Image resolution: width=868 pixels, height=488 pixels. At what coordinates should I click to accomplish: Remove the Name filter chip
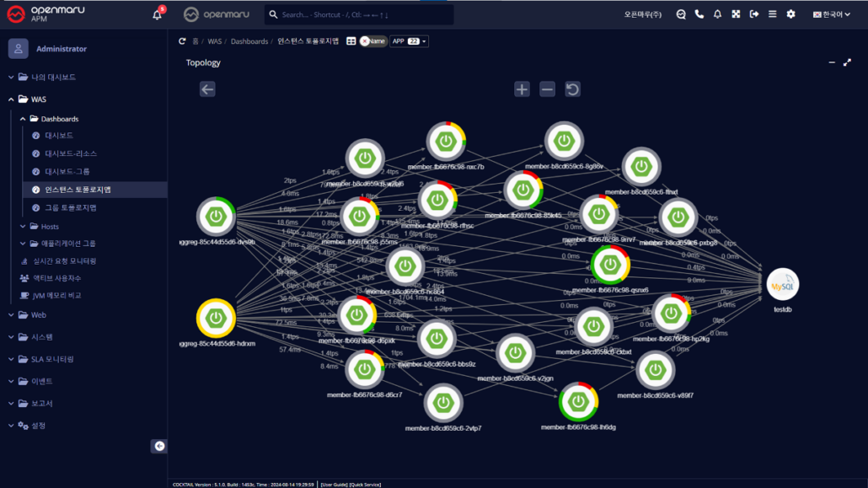point(365,40)
